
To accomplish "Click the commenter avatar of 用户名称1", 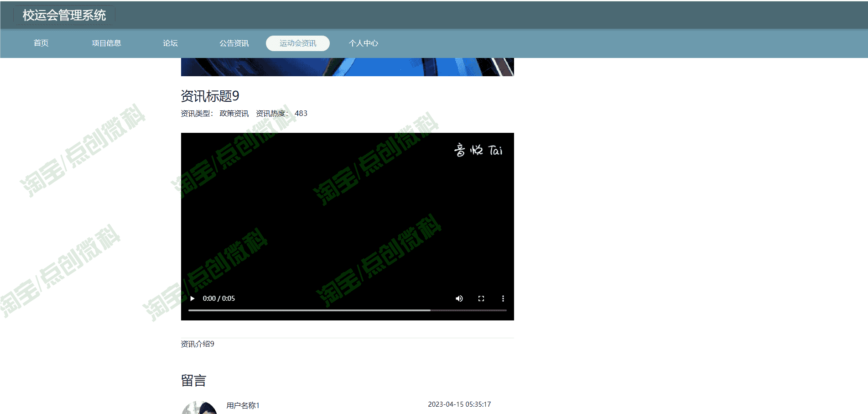I will tap(199, 408).
